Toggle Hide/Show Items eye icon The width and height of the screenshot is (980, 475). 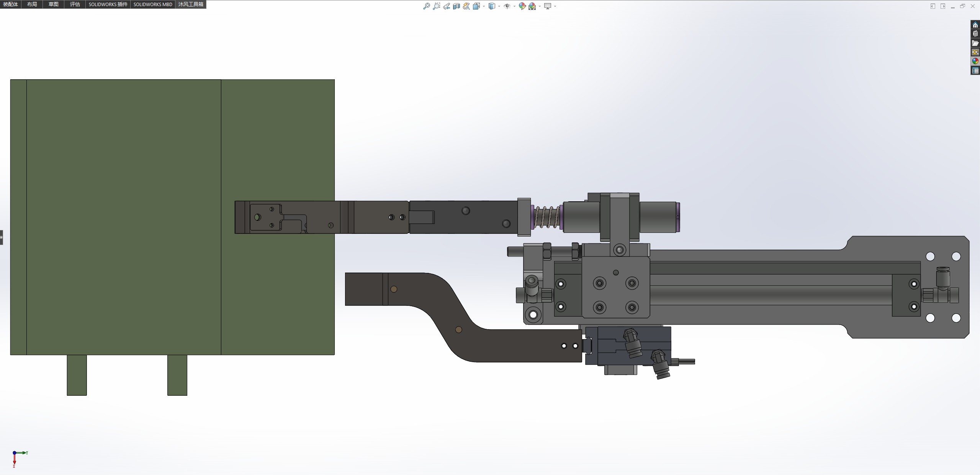(x=506, y=6)
